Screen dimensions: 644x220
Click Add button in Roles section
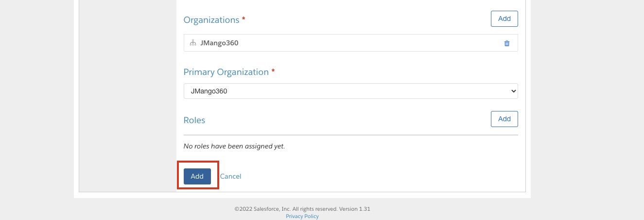pos(504,119)
